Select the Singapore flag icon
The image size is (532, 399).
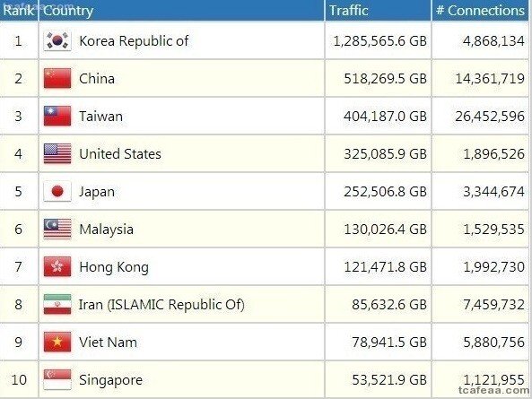[57, 379]
